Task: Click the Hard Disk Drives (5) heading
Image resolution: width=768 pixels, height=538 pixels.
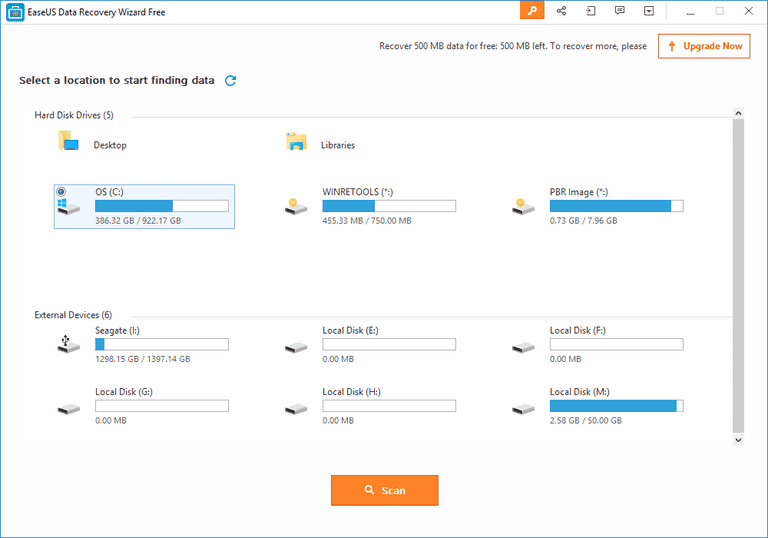Action: pyautogui.click(x=74, y=115)
